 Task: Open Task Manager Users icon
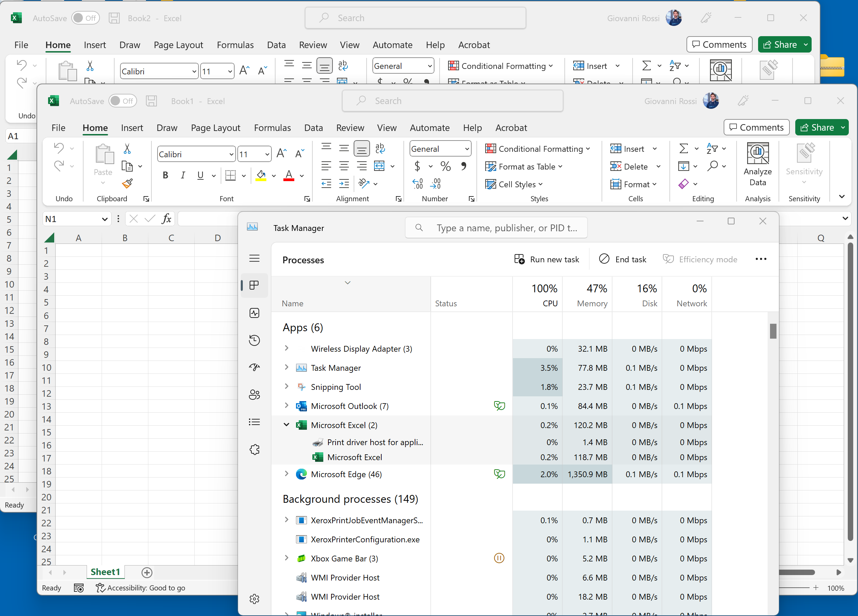(x=254, y=395)
